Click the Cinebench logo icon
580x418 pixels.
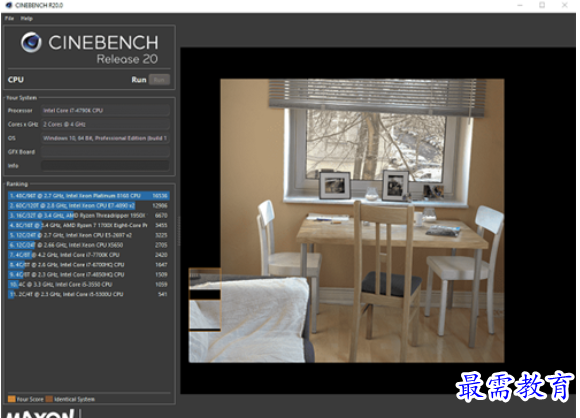(31, 42)
